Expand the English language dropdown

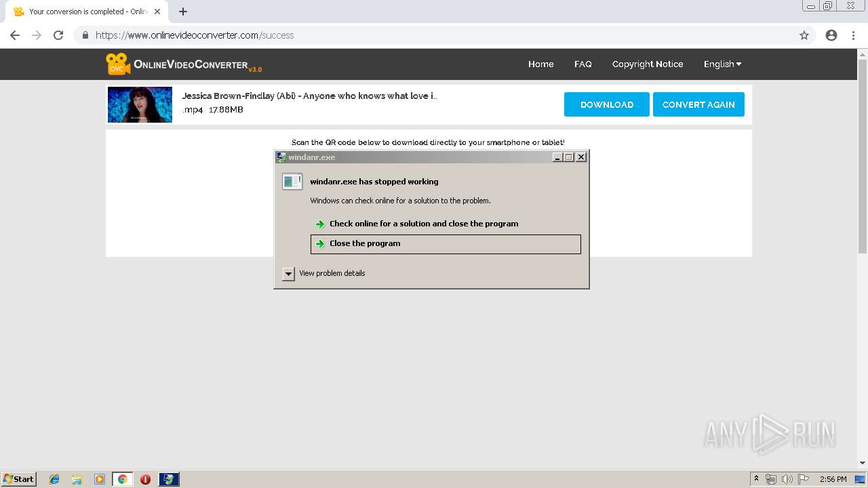point(722,64)
